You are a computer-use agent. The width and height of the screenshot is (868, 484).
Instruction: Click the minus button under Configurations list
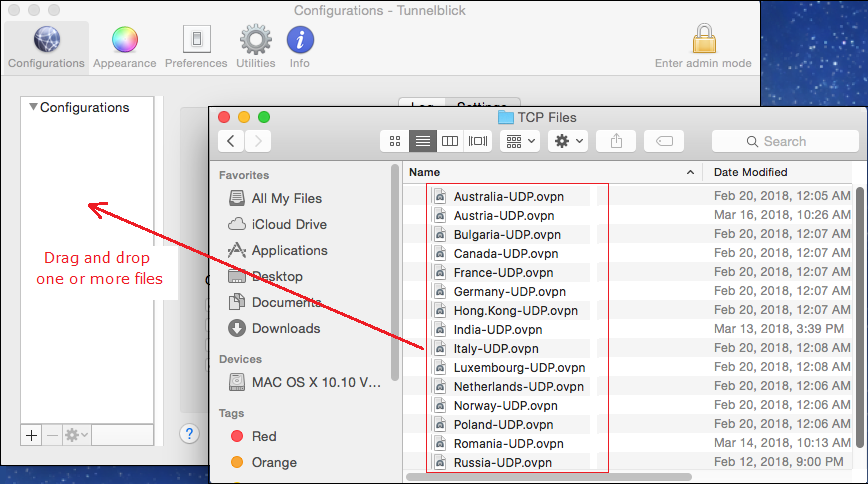point(52,435)
